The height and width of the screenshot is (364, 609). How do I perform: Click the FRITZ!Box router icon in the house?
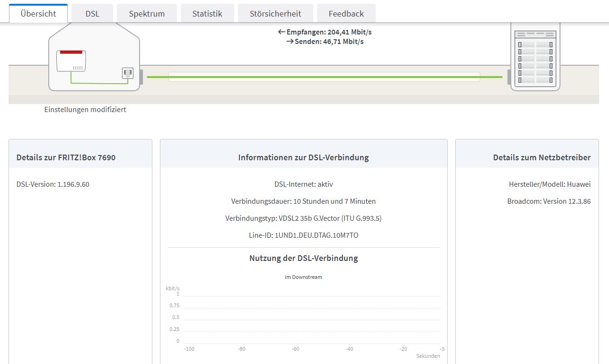click(x=71, y=61)
